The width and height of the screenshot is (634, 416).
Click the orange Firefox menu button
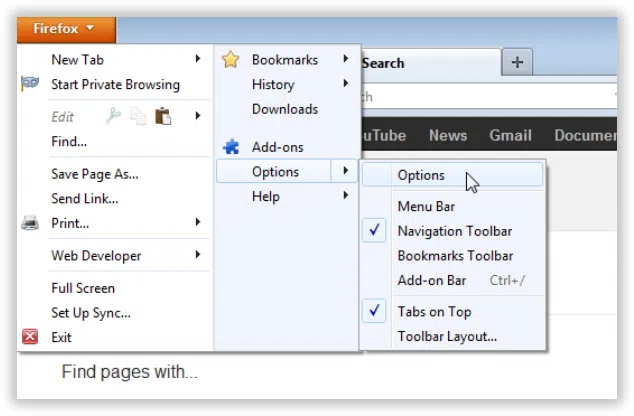point(66,29)
